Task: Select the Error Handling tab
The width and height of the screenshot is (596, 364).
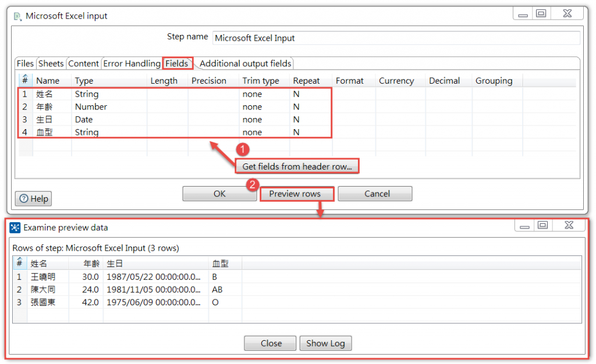Action: (x=132, y=63)
